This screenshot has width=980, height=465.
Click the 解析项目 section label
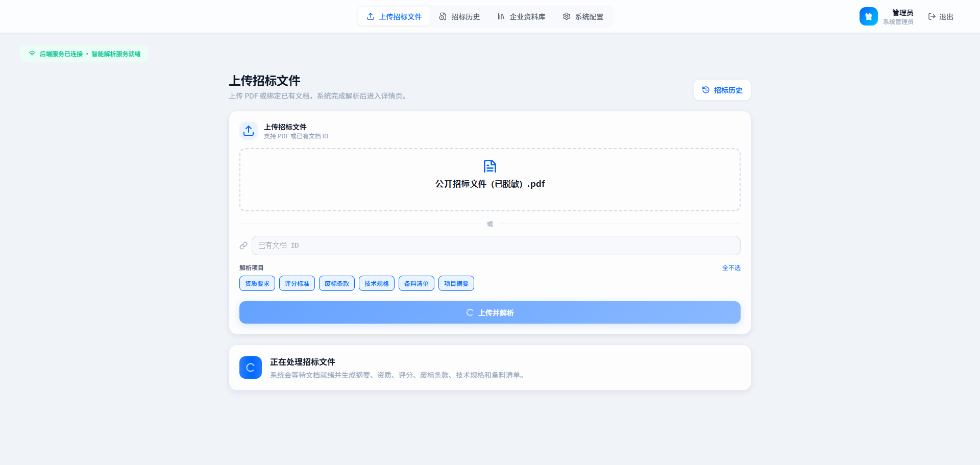252,268
